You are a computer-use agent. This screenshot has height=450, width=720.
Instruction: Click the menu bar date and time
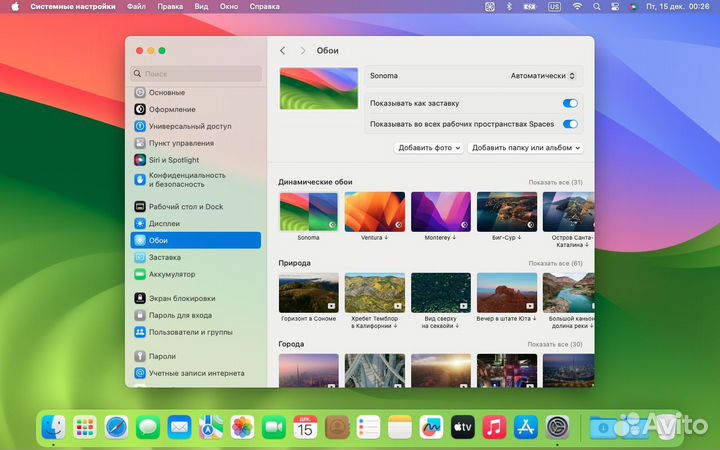(677, 6)
